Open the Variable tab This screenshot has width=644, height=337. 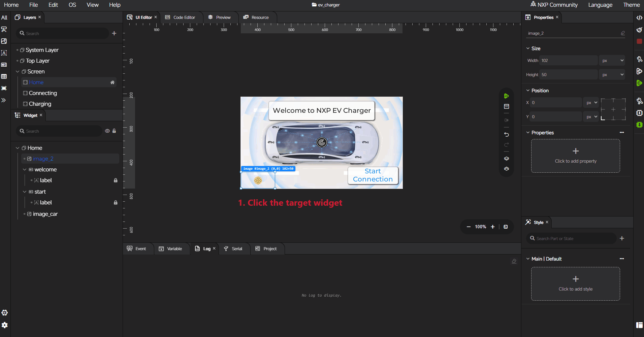[x=170, y=248]
